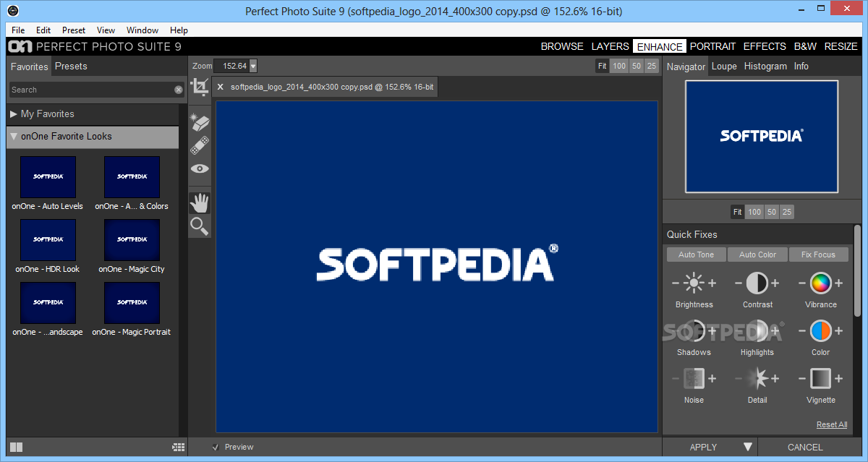This screenshot has height=462, width=868.
Task: Increase Detail with its plus icon
Action: point(775,378)
